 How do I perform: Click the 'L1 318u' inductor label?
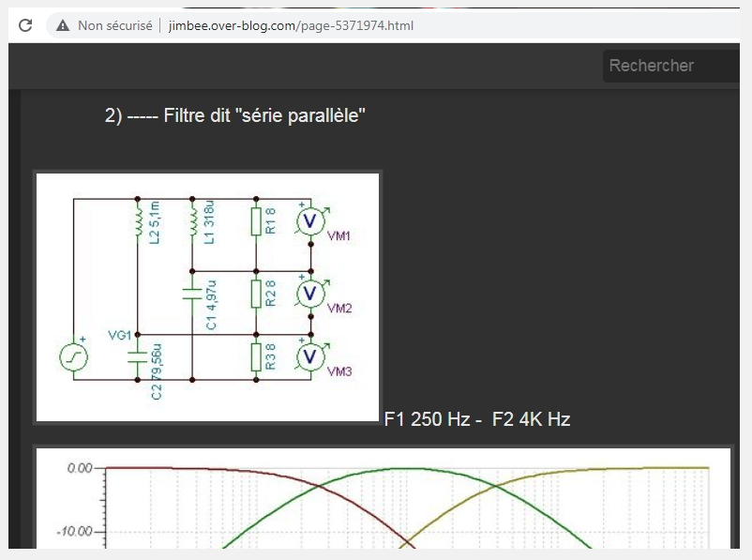[x=209, y=222]
